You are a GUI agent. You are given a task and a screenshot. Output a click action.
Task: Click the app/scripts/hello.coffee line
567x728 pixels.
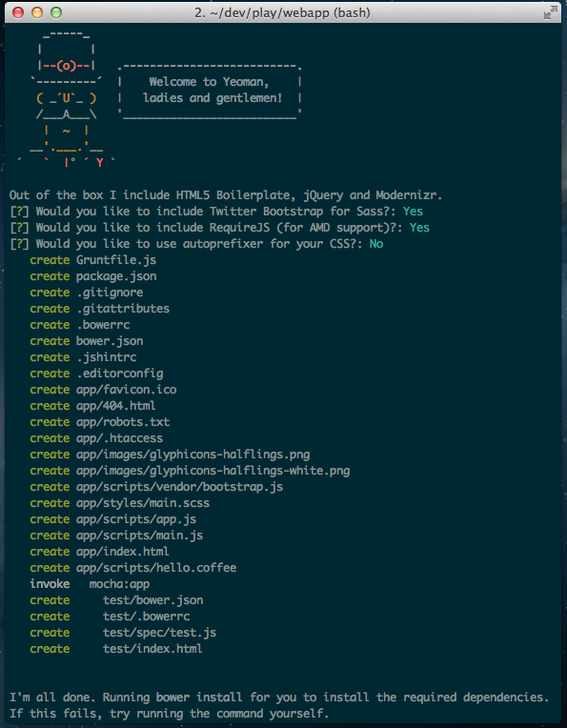[x=133, y=568]
